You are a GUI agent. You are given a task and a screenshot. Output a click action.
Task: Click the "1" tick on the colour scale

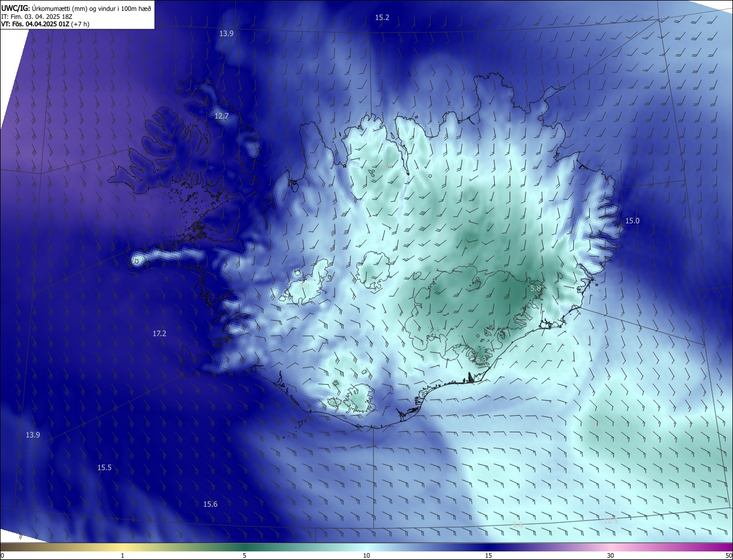coord(123,555)
